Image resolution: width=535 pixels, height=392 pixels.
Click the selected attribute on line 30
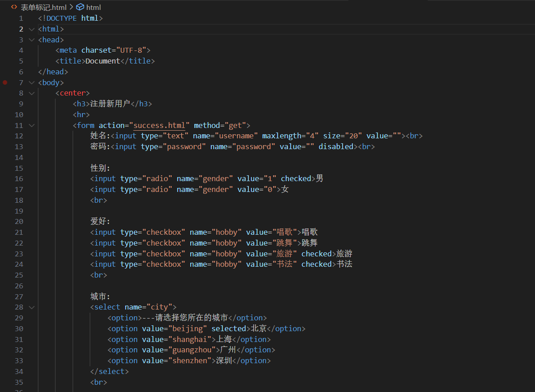click(x=229, y=329)
